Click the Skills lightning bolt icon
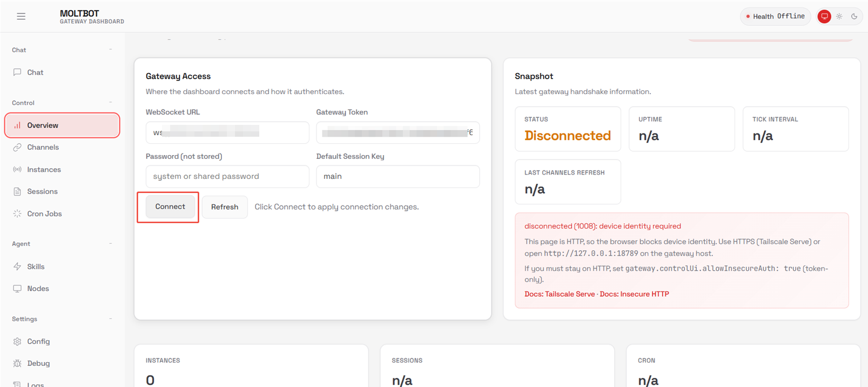This screenshot has height=387, width=868. pyautogui.click(x=17, y=266)
